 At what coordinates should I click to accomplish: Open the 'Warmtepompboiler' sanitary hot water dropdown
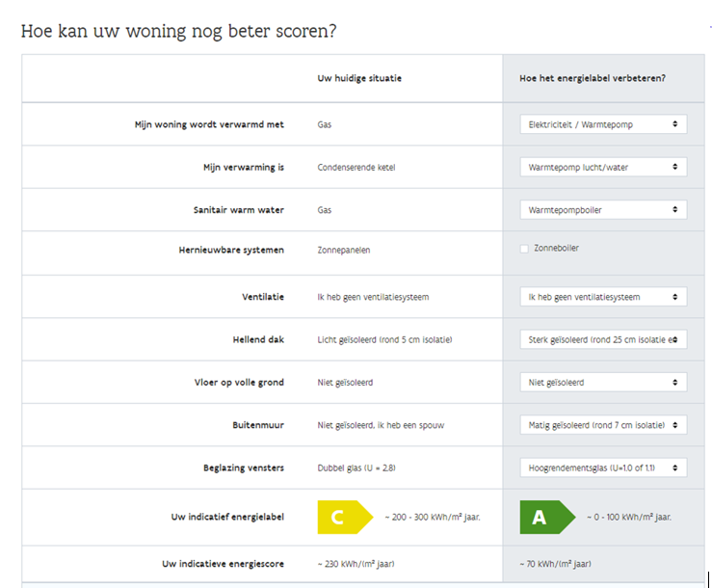602,209
